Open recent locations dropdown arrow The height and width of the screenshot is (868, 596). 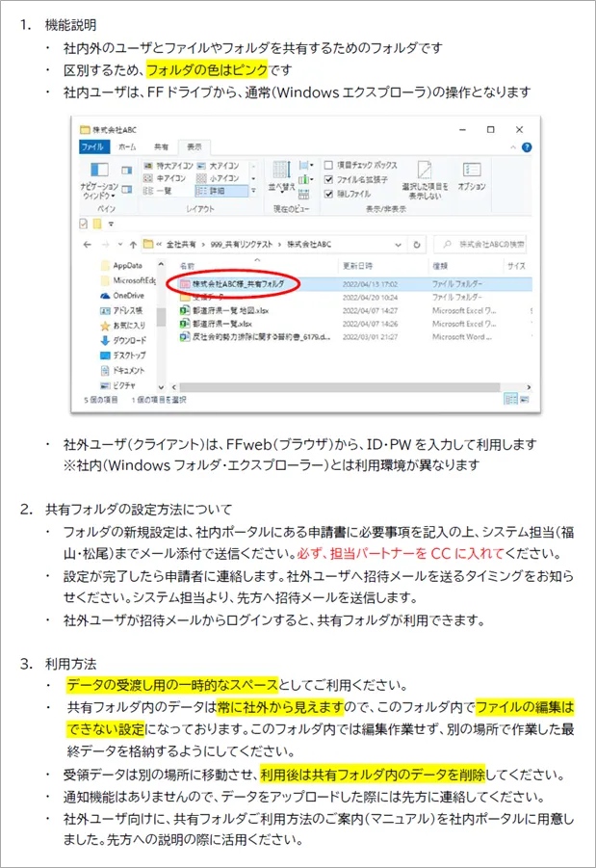pyautogui.click(x=120, y=244)
